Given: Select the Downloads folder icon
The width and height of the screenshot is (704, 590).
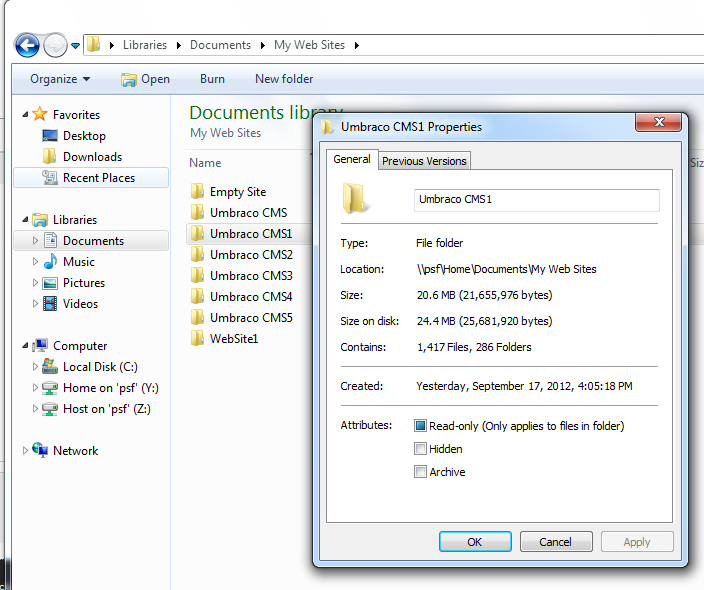Looking at the screenshot, I should [49, 156].
